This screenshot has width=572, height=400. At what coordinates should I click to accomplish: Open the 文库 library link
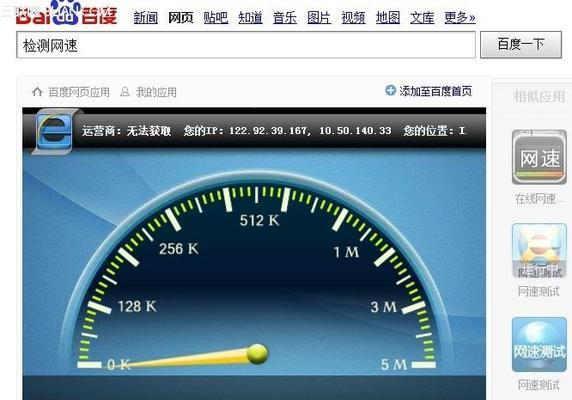pos(422,18)
